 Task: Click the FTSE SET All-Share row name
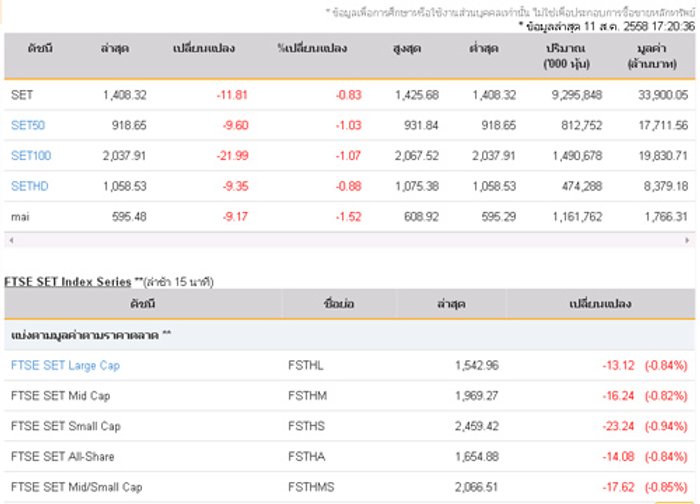click(x=62, y=457)
